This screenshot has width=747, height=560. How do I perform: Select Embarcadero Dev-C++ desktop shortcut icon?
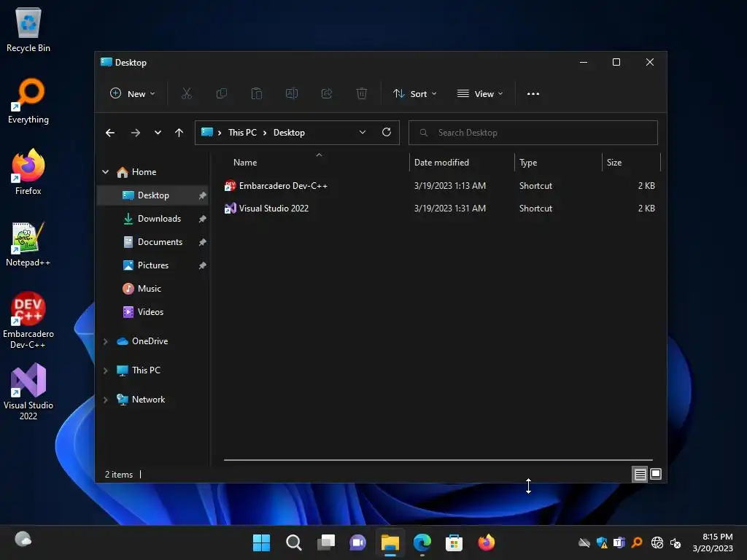[x=28, y=320]
